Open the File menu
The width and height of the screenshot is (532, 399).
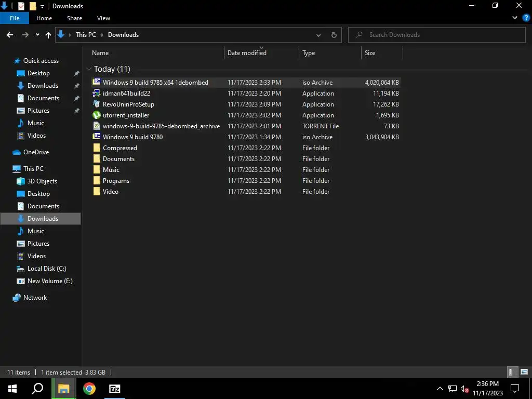coord(15,18)
